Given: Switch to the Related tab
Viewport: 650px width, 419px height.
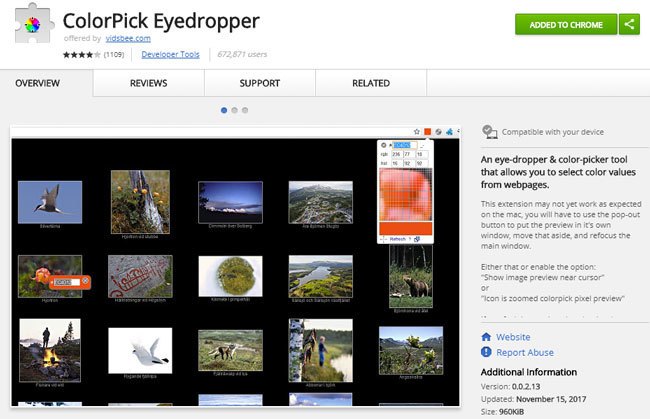Looking at the screenshot, I should [x=371, y=83].
